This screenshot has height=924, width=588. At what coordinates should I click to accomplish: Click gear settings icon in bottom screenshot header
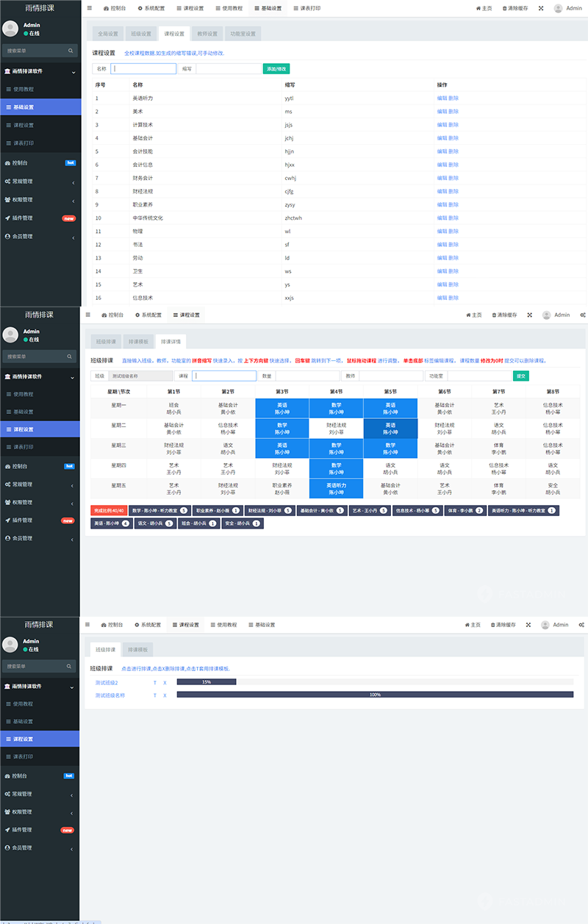pyautogui.click(x=582, y=625)
